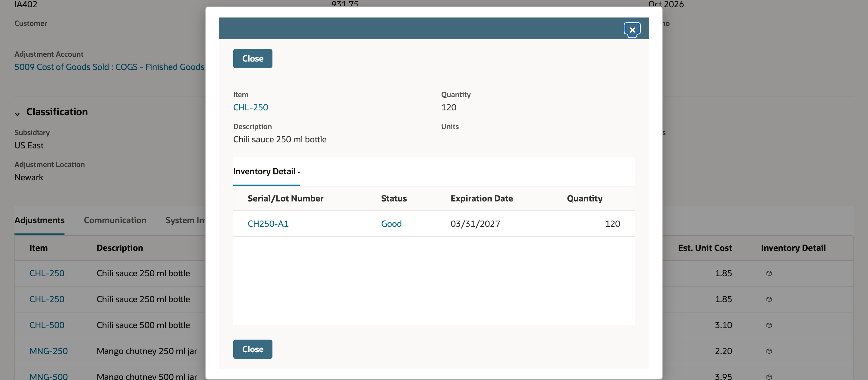Click the top Close button in dialog
The width and height of the screenshot is (868, 380).
253,58
